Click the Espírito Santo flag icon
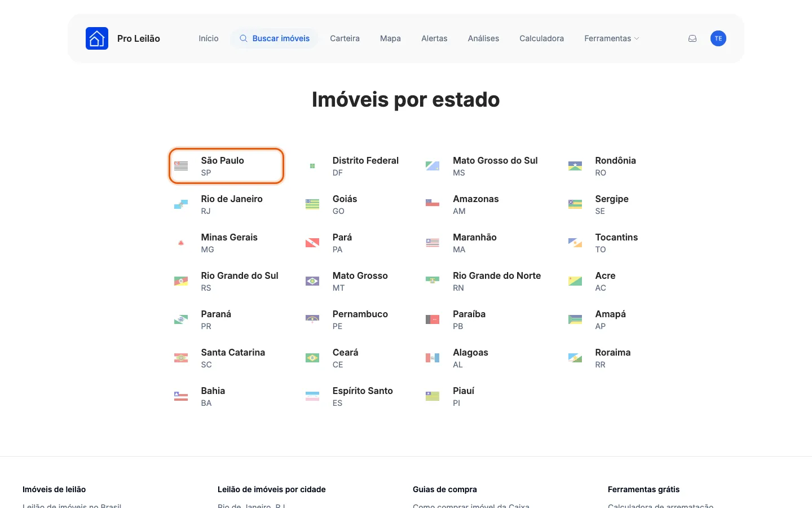812x508 pixels. click(312, 396)
